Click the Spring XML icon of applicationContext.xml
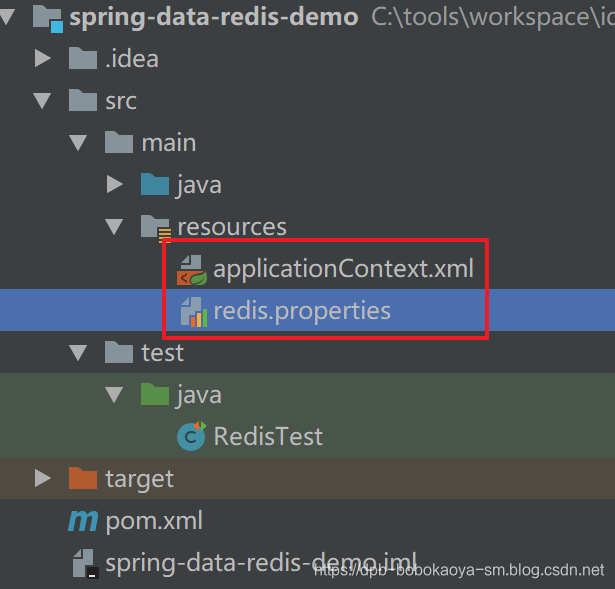Viewport: 615px width, 589px height. coord(191,270)
